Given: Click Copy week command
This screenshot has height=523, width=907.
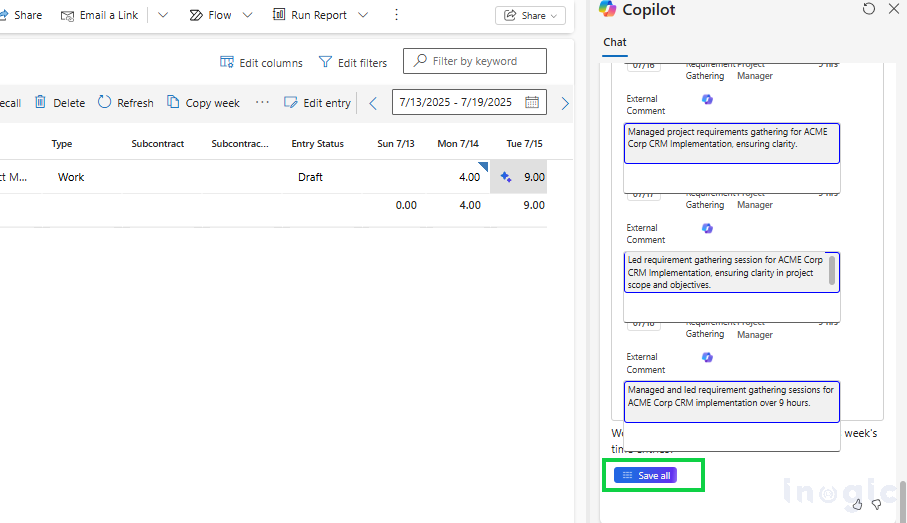Looking at the screenshot, I should pyautogui.click(x=203, y=102).
